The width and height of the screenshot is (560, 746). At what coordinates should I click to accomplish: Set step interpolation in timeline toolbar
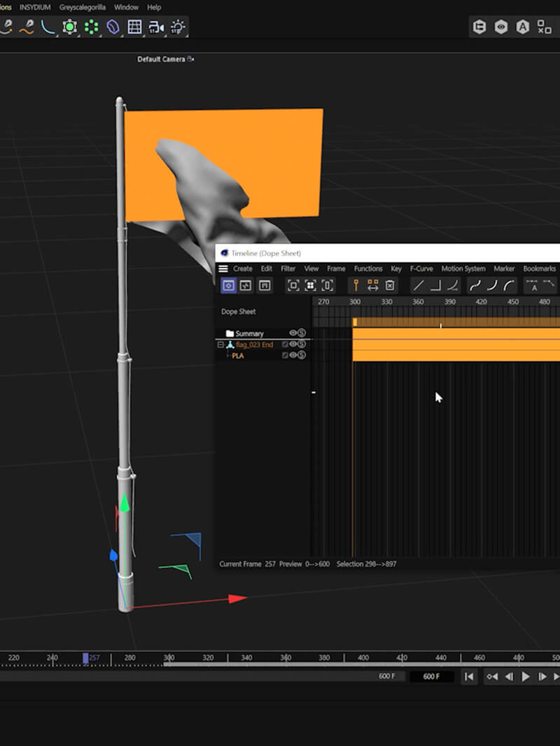coord(435,286)
